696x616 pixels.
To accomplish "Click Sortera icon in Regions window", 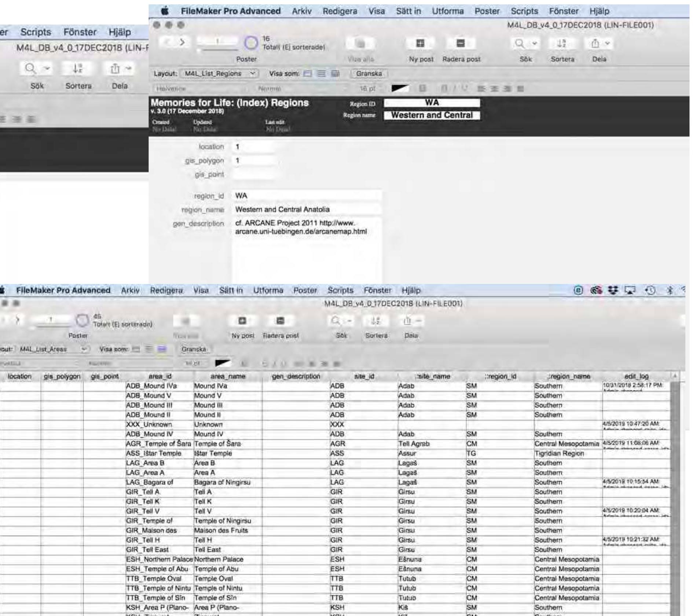I will coord(561,44).
